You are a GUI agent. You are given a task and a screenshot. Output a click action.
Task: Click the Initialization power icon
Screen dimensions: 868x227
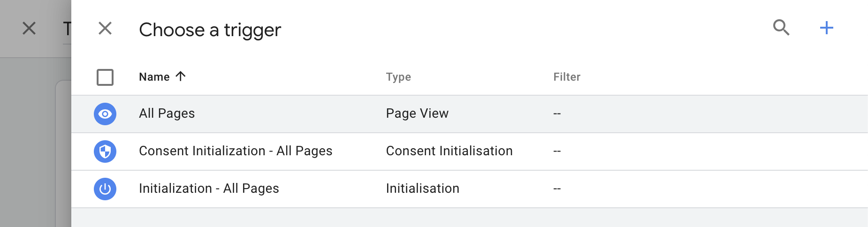tap(105, 189)
